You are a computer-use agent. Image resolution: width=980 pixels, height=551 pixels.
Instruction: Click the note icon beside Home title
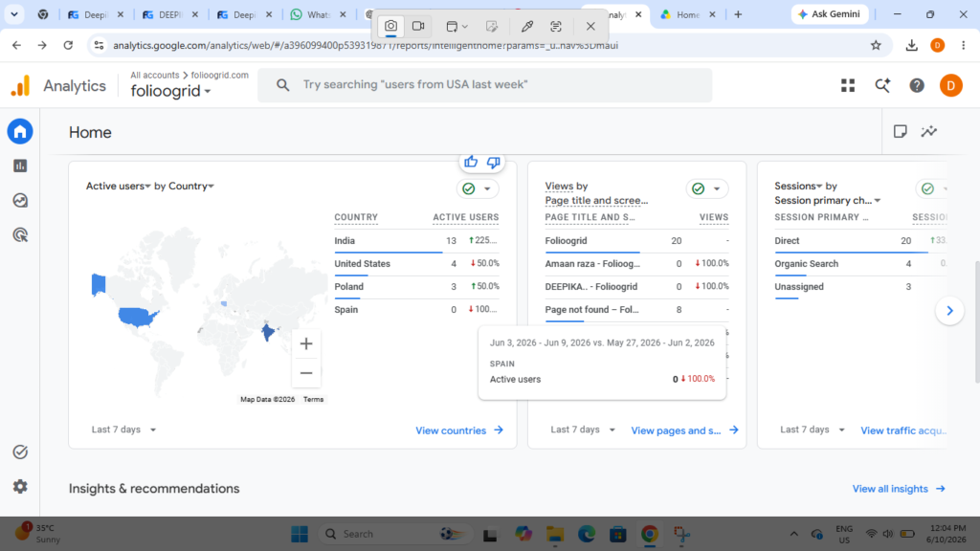tap(900, 131)
